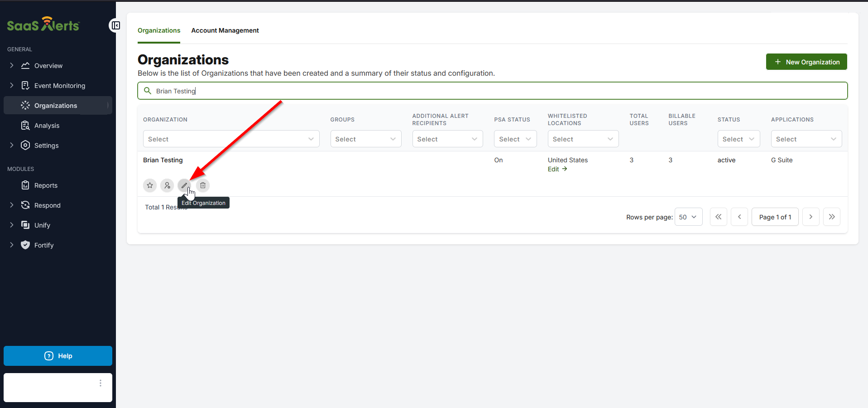Switch to the Account Management tab
This screenshot has width=868, height=408.
pyautogui.click(x=225, y=30)
